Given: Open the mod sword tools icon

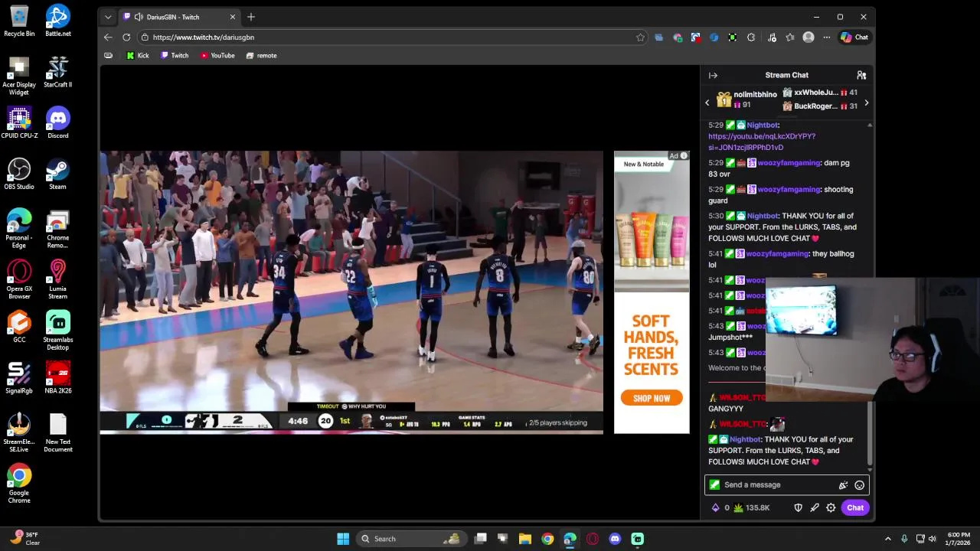Looking at the screenshot, I should coord(815,507).
